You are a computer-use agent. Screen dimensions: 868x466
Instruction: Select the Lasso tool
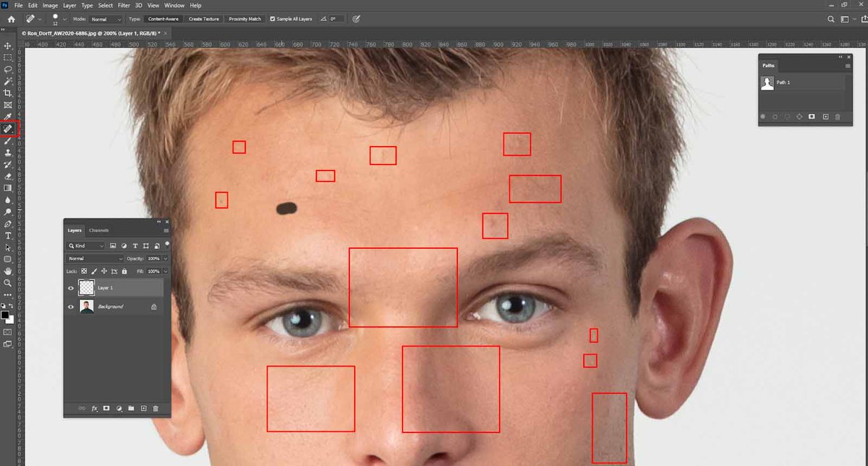pyautogui.click(x=8, y=69)
